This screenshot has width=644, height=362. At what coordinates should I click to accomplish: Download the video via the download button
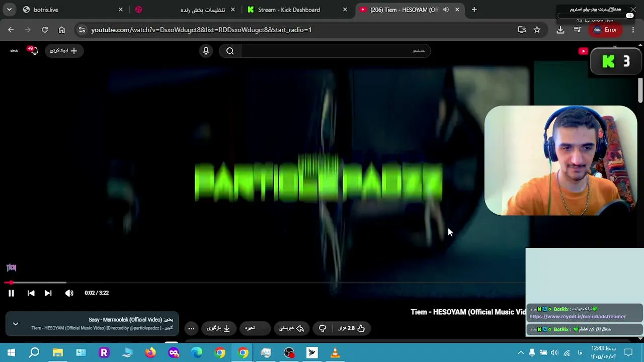pos(218,328)
